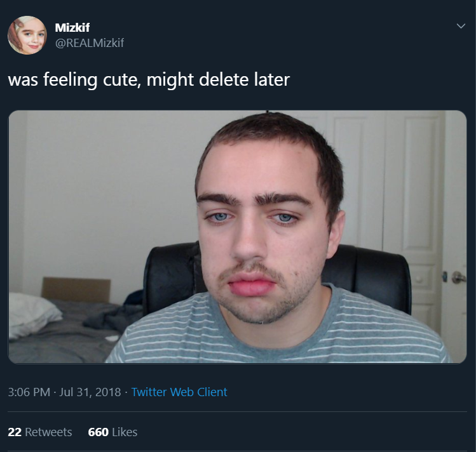Open the Mizkif display name profile link

[72, 27]
